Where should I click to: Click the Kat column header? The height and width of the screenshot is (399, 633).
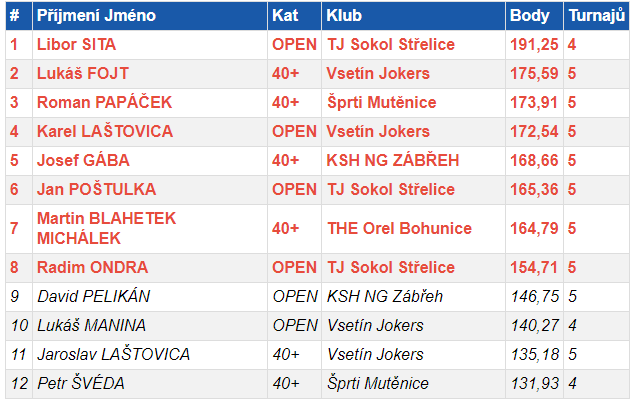point(285,16)
